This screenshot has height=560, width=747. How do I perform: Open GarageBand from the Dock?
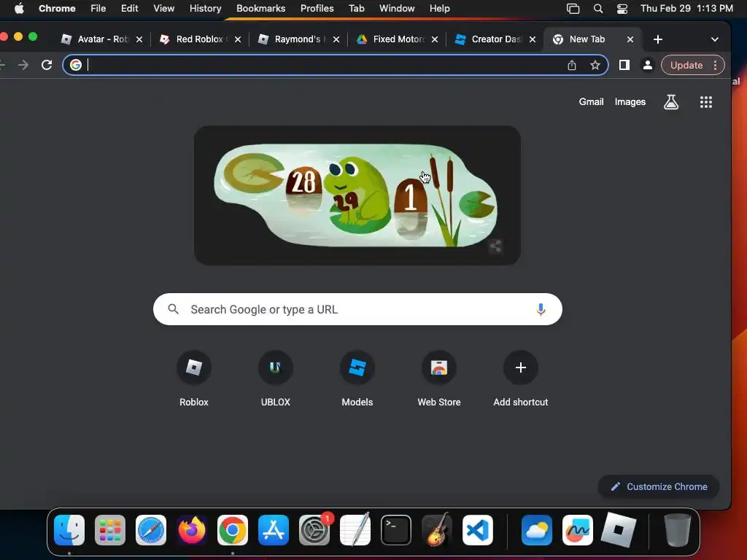click(437, 530)
